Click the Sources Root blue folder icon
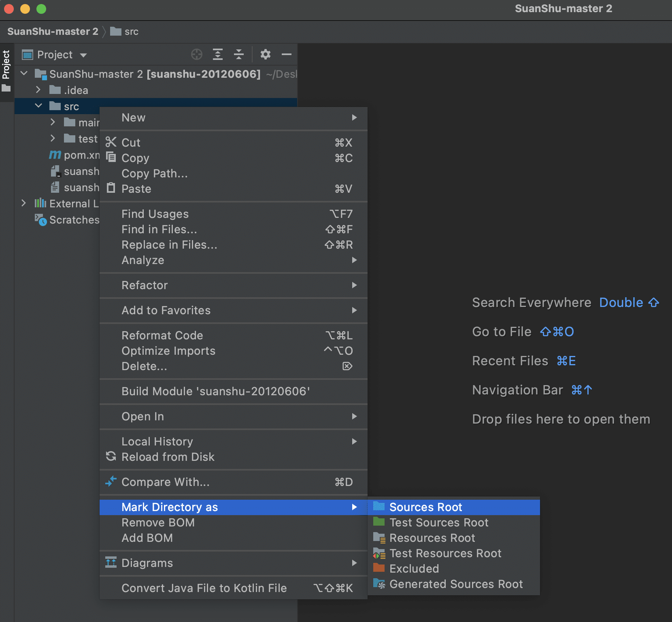672x622 pixels. pos(379,506)
